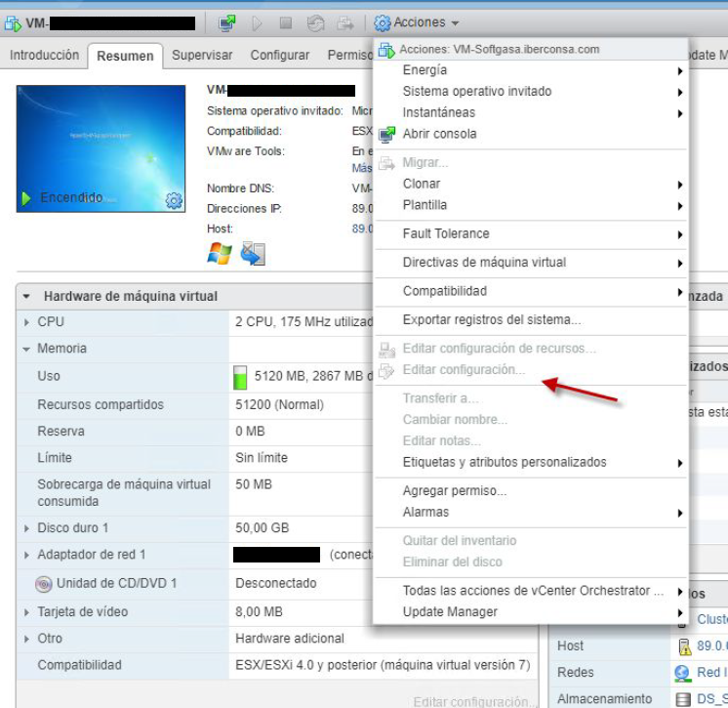Expand the Tarjeta de vídeo row
The image size is (728, 708).
pyautogui.click(x=26, y=612)
